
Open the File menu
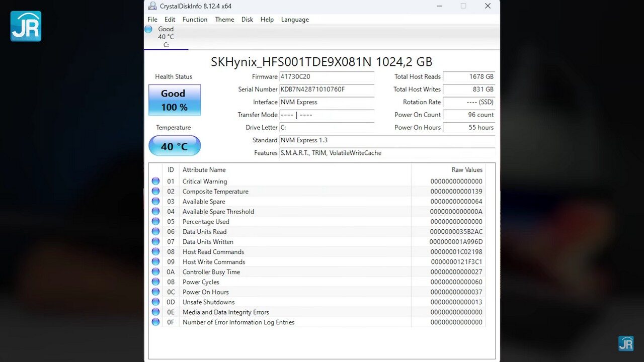152,20
